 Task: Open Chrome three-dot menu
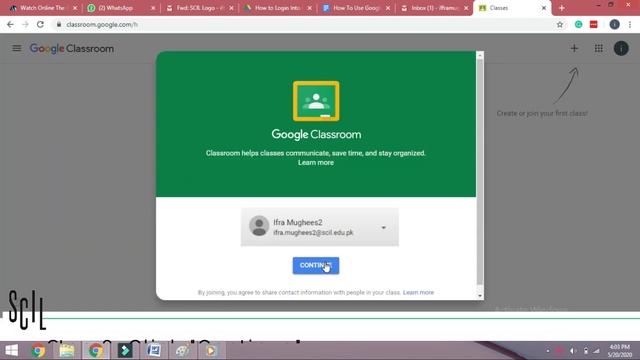pos(630,24)
